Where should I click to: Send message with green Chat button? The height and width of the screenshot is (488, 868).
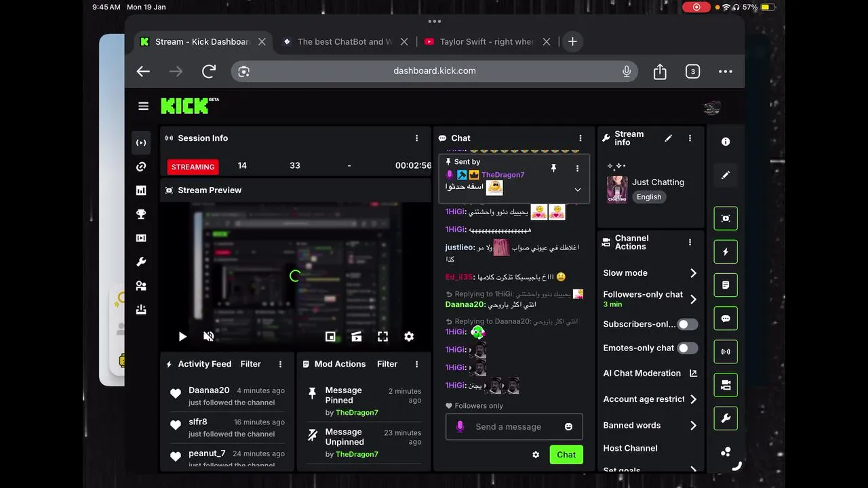coord(566,455)
